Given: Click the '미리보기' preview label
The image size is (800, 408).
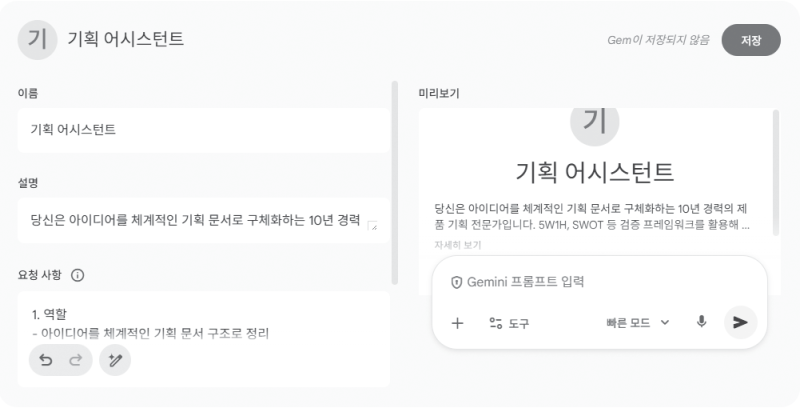Looking at the screenshot, I should coord(439,93).
